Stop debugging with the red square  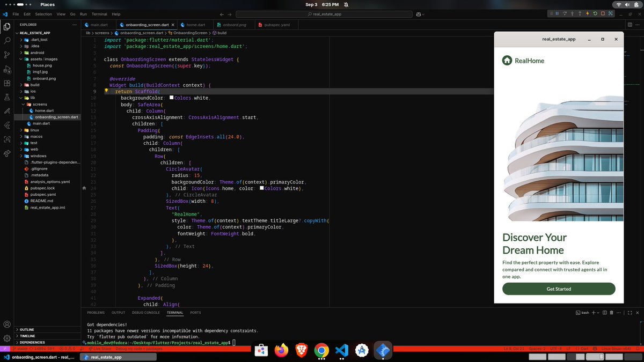(603, 13)
